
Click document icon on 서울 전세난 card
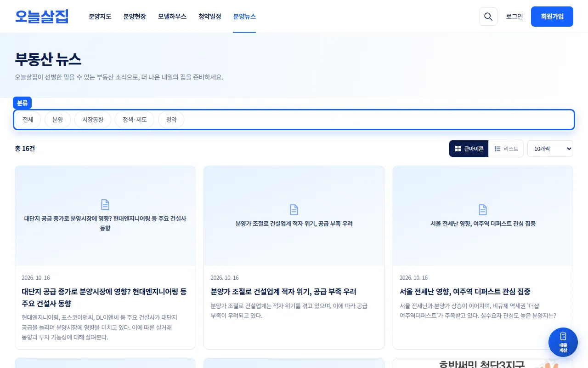[483, 210]
